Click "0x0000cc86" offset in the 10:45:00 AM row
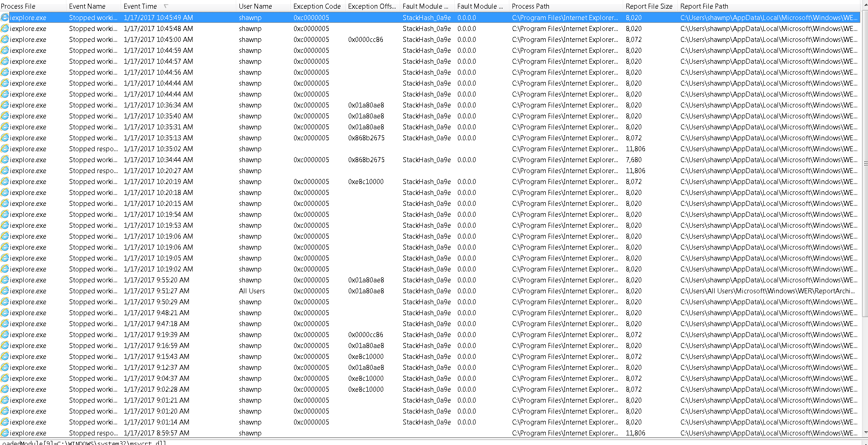Screen dimensions: 868x445 [365, 40]
